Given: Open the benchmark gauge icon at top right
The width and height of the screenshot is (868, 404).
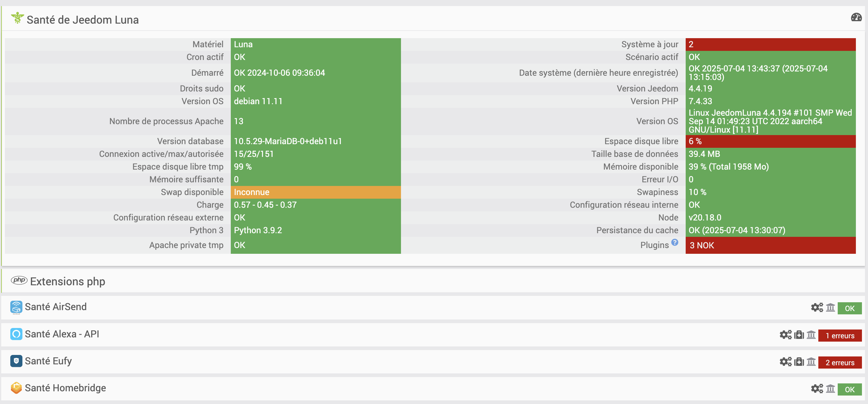Looking at the screenshot, I should click(856, 17).
